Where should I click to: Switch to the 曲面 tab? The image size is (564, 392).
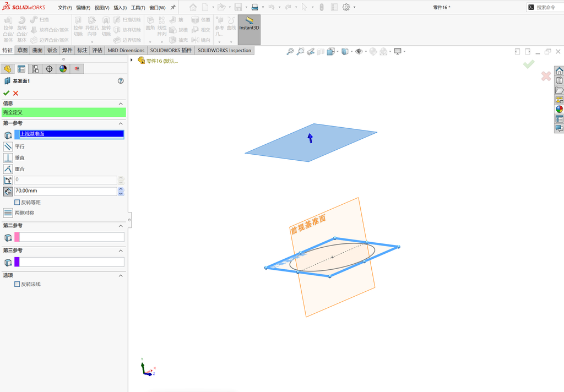(37, 50)
